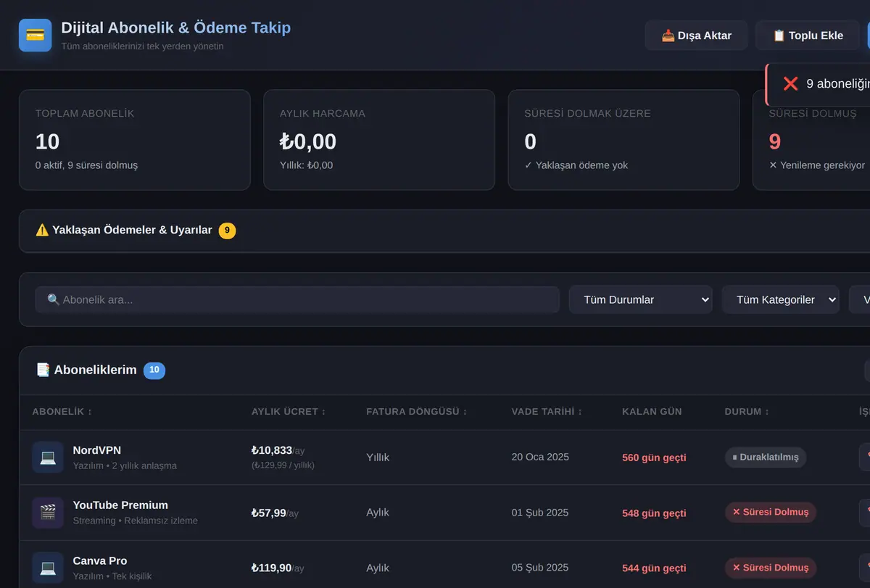Image resolution: width=870 pixels, height=588 pixels.
Task: Click the ₺57,99/ay monthly fee
Action: tap(275, 513)
